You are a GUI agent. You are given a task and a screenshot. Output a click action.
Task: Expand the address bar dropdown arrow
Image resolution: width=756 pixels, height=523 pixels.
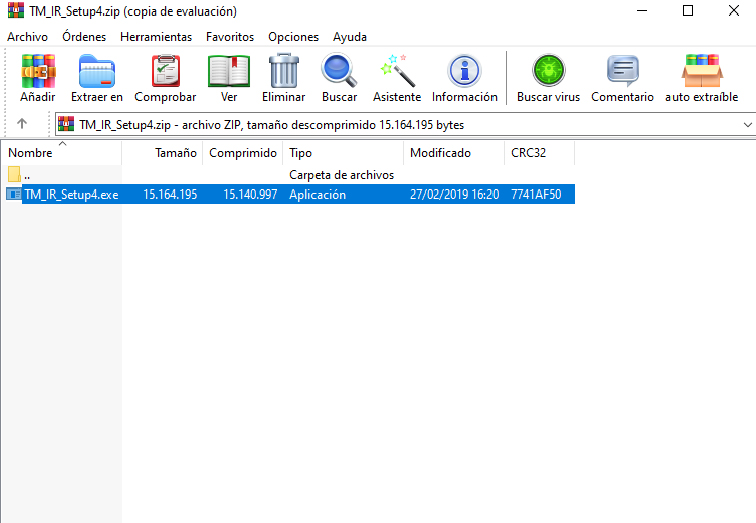pyautogui.click(x=747, y=125)
